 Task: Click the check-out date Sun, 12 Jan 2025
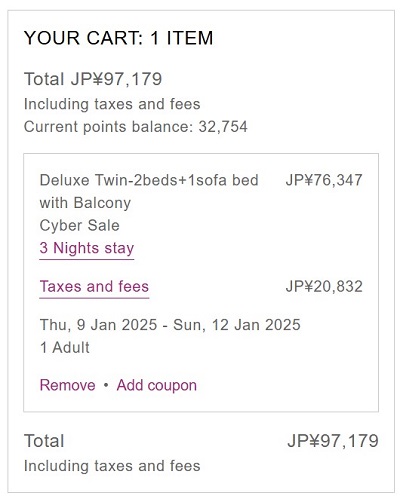(237, 325)
